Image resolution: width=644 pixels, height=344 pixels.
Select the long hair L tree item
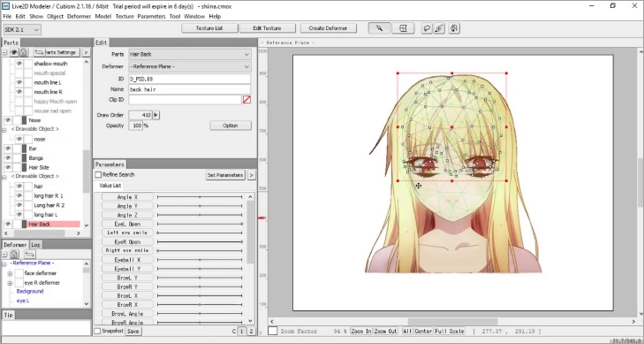click(x=46, y=215)
